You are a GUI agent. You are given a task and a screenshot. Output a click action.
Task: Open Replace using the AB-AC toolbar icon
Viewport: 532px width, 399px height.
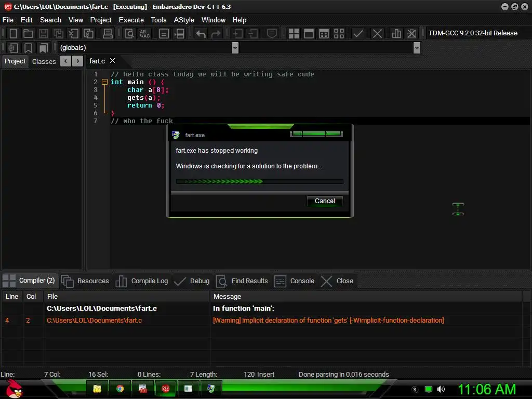click(144, 33)
